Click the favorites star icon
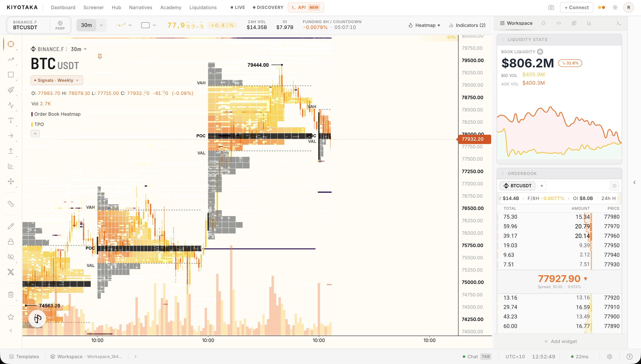The height and width of the screenshot is (364, 641). coord(11,317)
